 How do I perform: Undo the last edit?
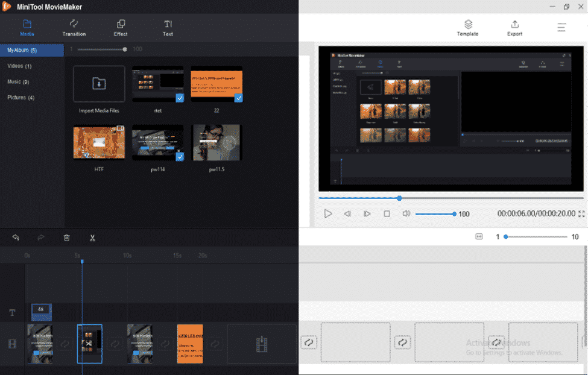(15, 238)
